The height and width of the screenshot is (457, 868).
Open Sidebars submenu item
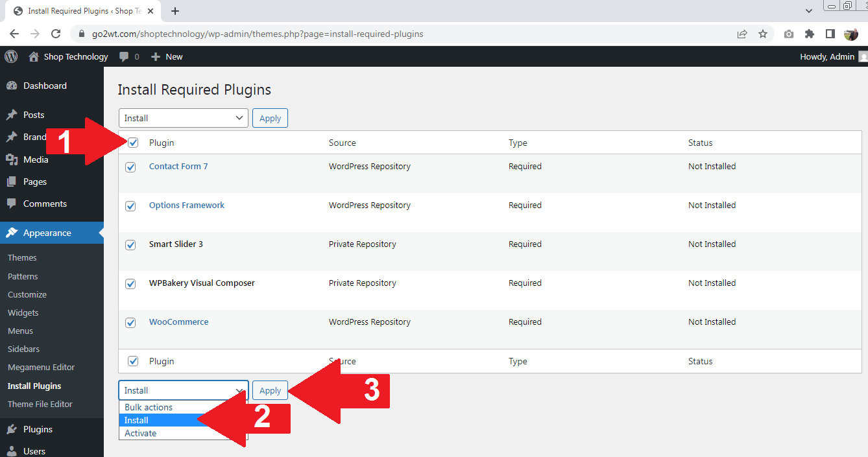[x=23, y=349]
